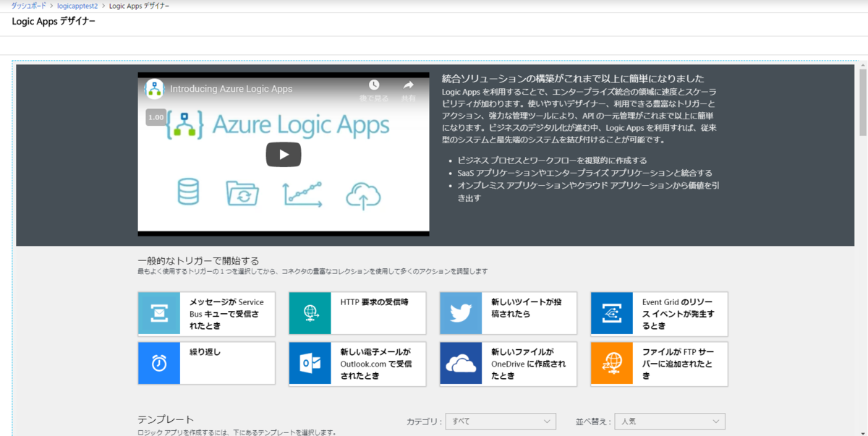The height and width of the screenshot is (436, 868).
Task: Click the Share arrow icon on video
Action: [x=408, y=85]
